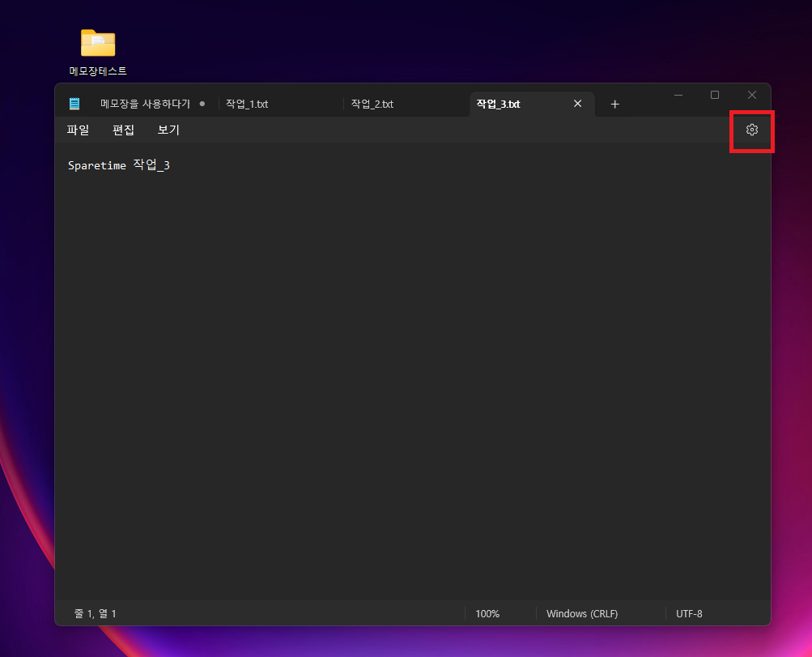Click in the text editing area
812x657 pixels.
coord(405,324)
